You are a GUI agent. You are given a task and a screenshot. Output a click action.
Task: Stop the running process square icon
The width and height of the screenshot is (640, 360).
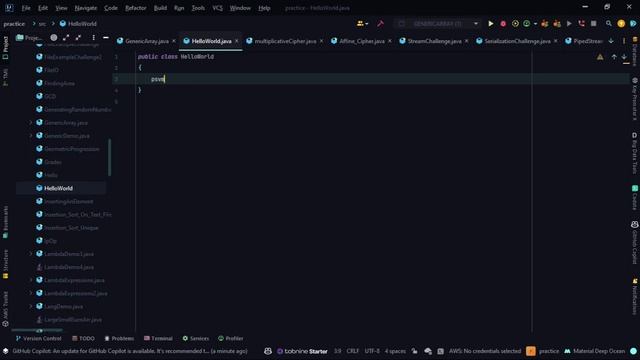click(x=593, y=24)
